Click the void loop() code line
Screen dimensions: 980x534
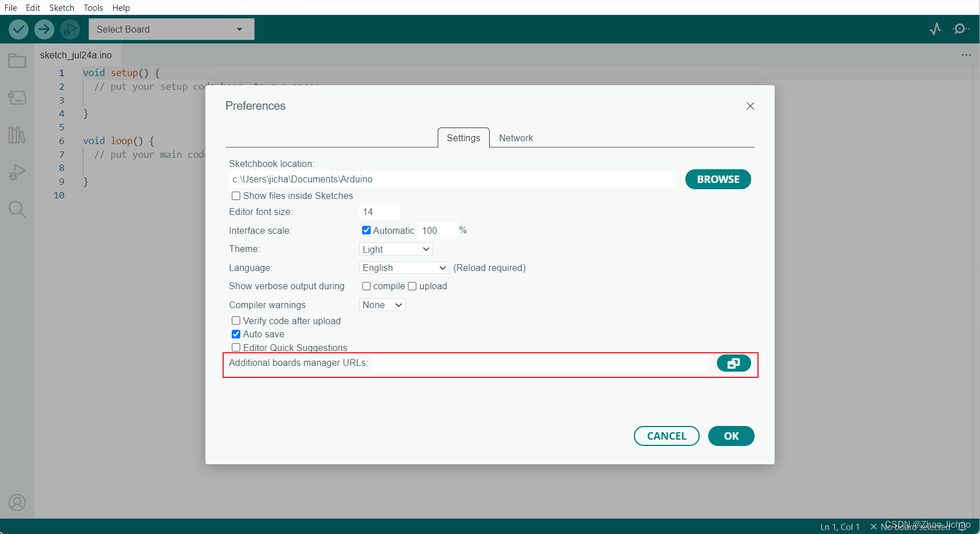point(118,141)
